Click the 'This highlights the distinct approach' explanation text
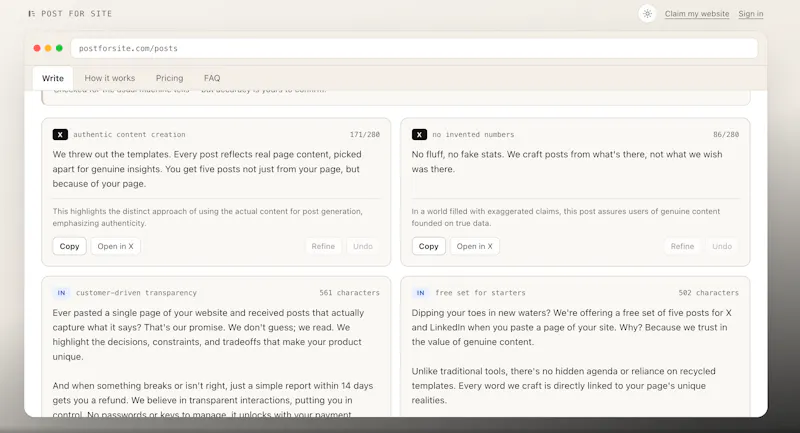800x433 pixels. coord(208,217)
